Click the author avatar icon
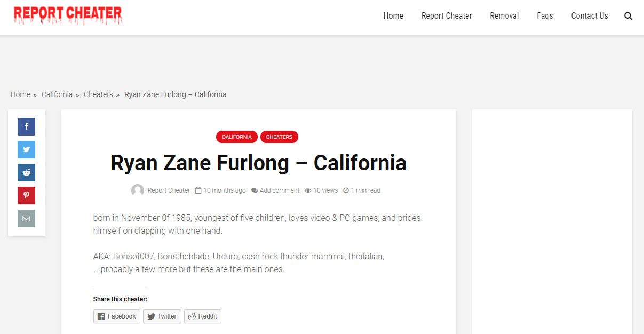Screen dimensions: 644x334 [x=138, y=190]
